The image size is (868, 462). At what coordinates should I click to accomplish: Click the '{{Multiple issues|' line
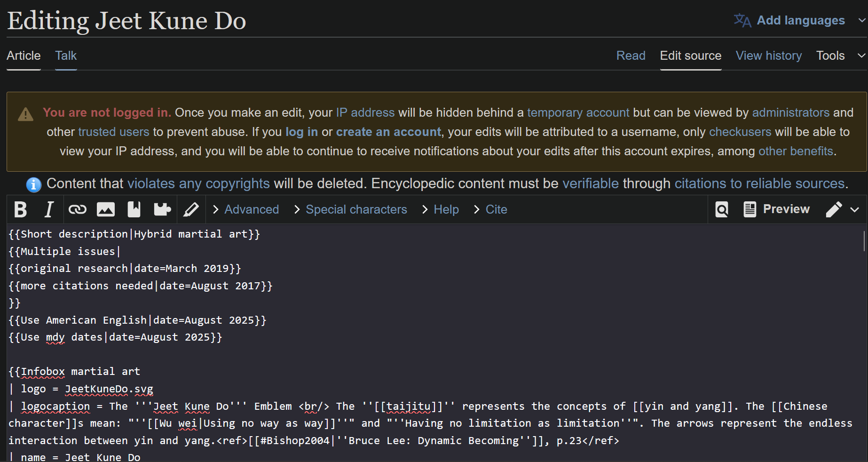65,252
